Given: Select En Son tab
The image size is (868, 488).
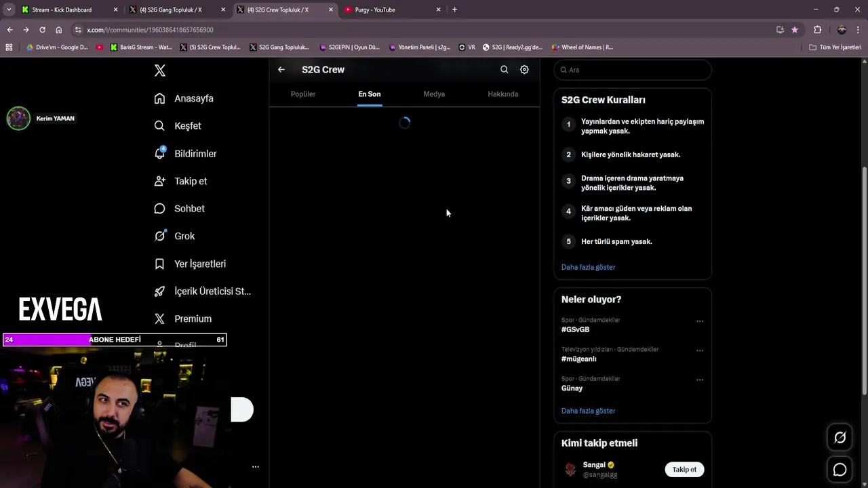Looking at the screenshot, I should coord(370,94).
